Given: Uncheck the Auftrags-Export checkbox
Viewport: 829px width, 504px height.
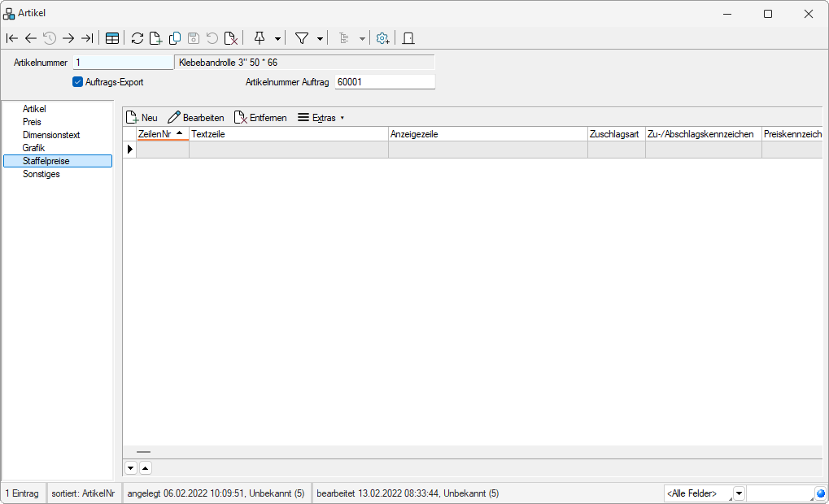Looking at the screenshot, I should point(78,82).
